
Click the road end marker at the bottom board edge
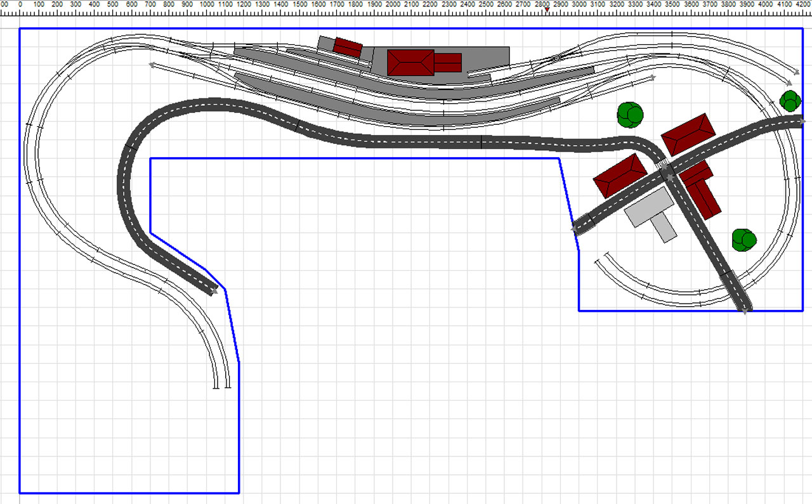(x=744, y=311)
